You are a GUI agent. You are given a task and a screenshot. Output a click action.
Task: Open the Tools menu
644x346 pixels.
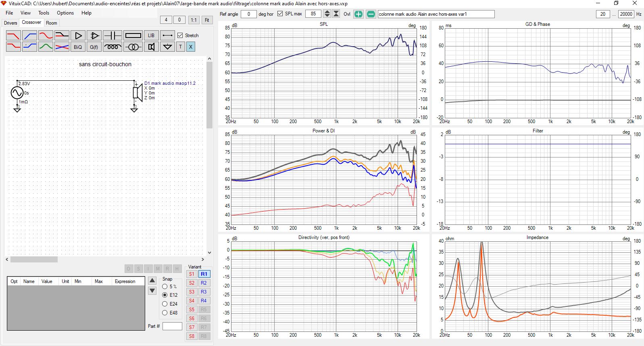[44, 13]
